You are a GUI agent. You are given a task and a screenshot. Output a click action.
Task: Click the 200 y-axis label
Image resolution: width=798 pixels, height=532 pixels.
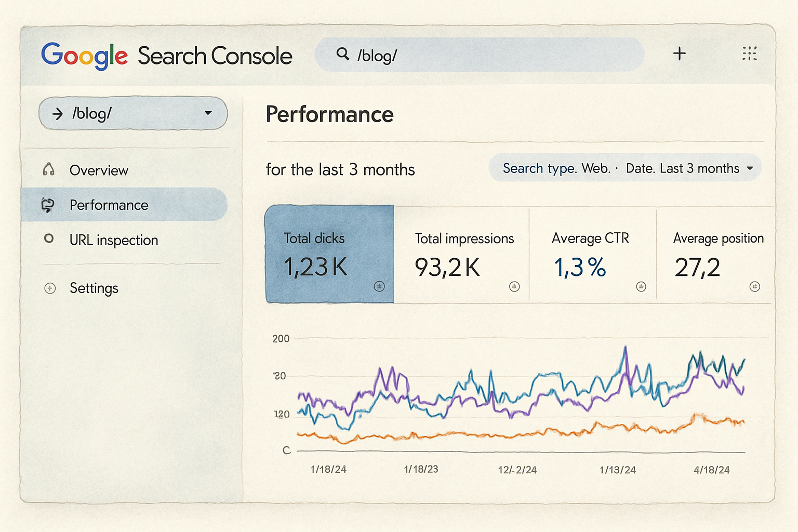point(281,339)
